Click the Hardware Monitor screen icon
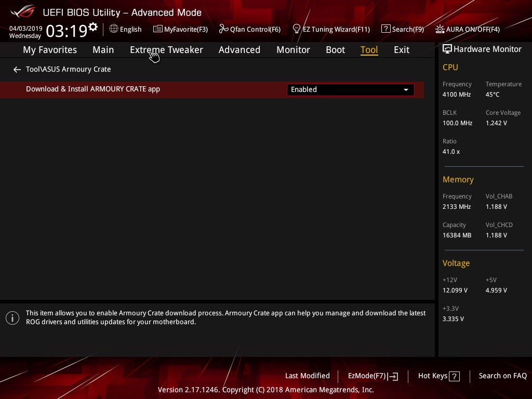 coord(447,49)
